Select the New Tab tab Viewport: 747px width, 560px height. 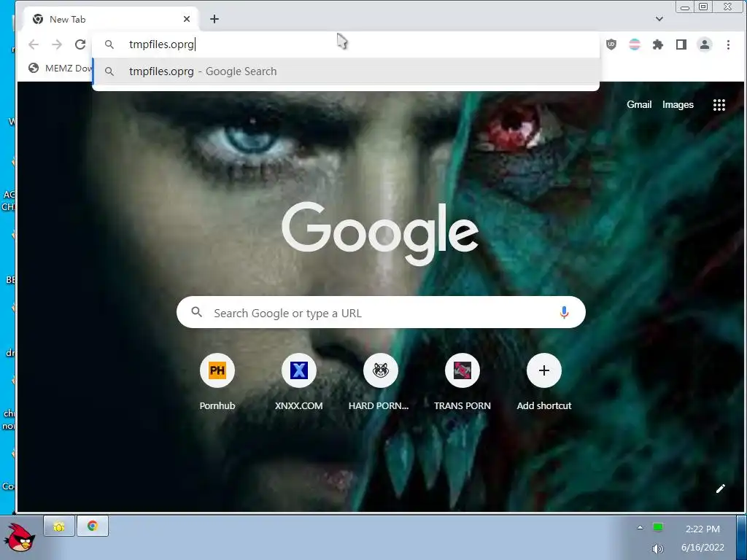(111, 19)
